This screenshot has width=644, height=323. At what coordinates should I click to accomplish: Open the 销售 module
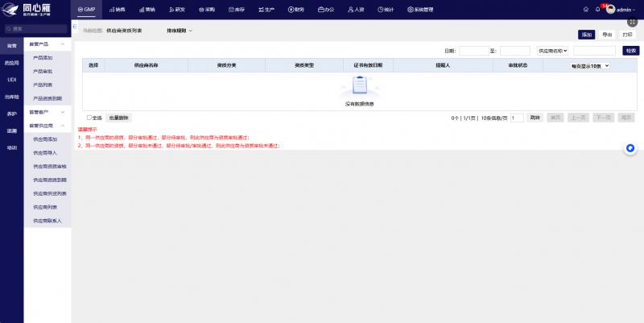coord(117,10)
